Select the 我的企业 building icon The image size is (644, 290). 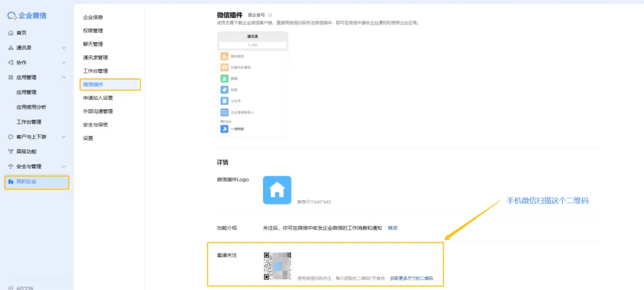point(11,181)
